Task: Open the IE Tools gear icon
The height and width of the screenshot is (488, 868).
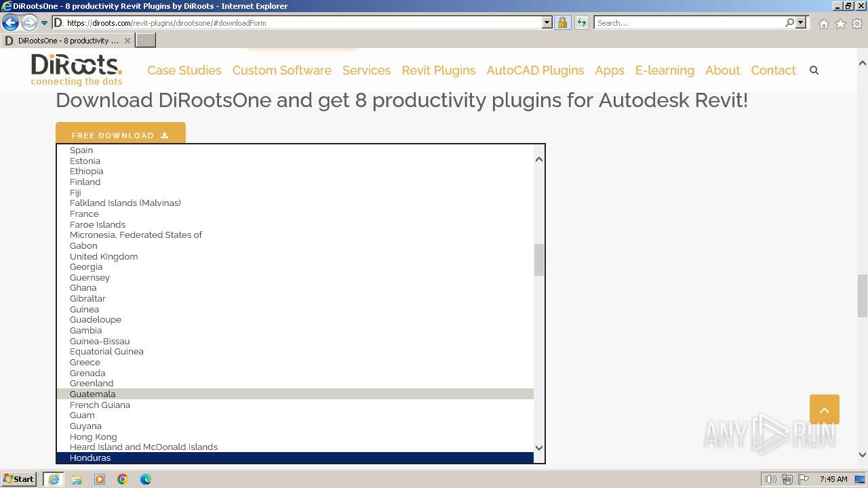Action: 857,24
